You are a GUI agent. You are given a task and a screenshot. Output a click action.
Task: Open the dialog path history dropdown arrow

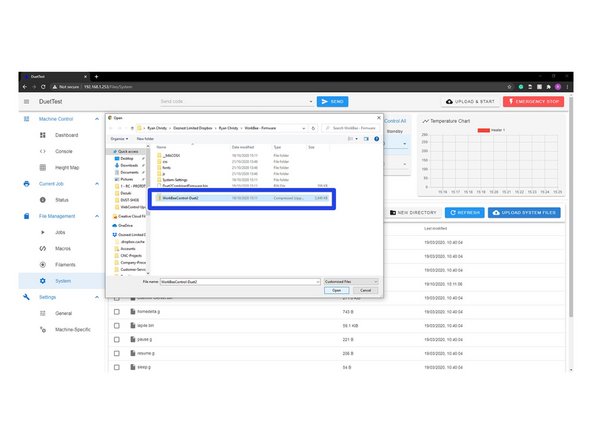(x=304, y=128)
